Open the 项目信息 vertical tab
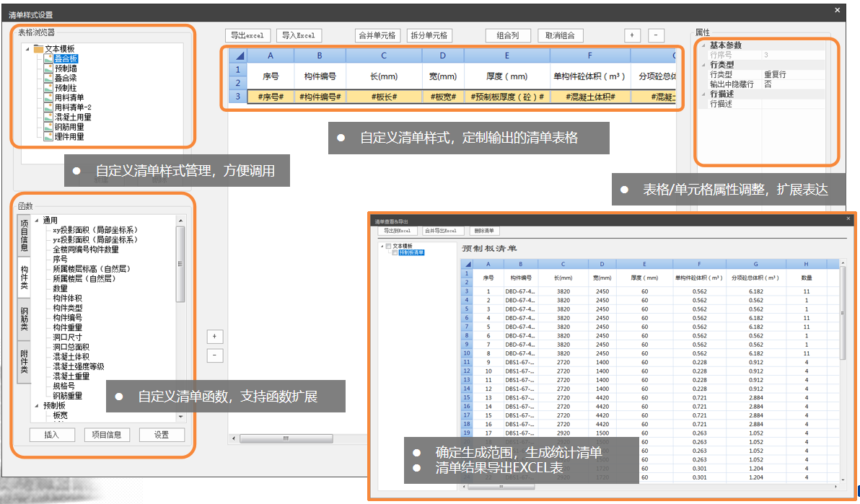Image resolution: width=860 pixels, height=504 pixels. click(24, 236)
